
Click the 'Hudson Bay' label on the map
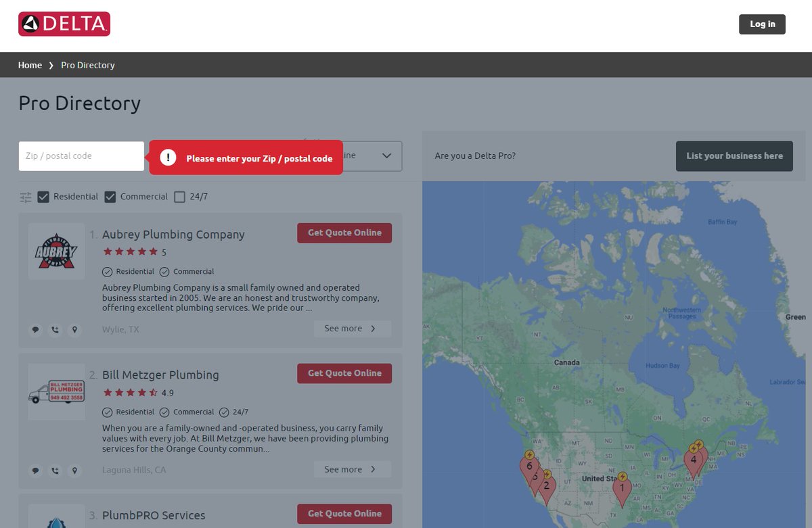pyautogui.click(x=662, y=366)
